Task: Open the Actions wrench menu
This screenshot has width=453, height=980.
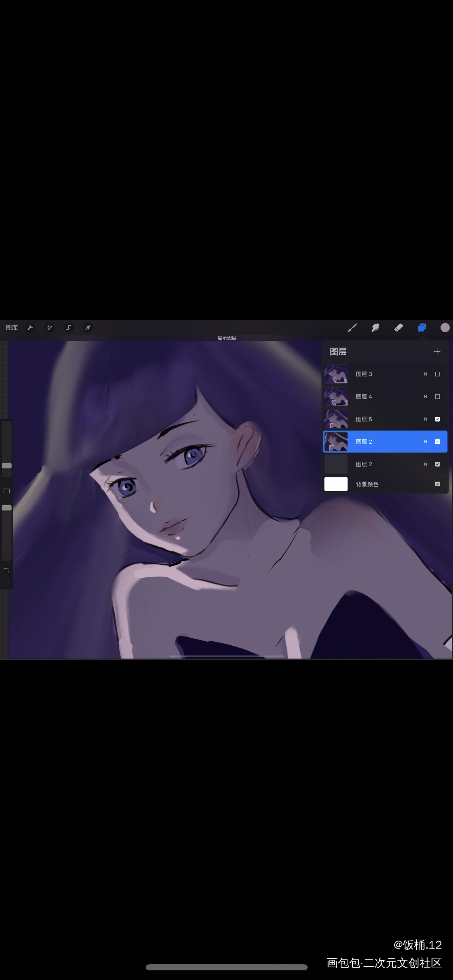Action: point(30,328)
